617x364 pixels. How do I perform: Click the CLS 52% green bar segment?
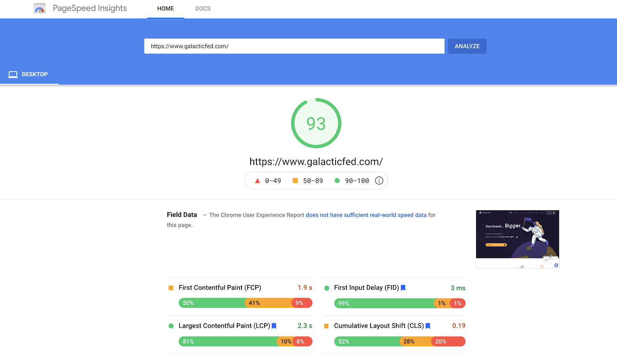click(x=367, y=341)
